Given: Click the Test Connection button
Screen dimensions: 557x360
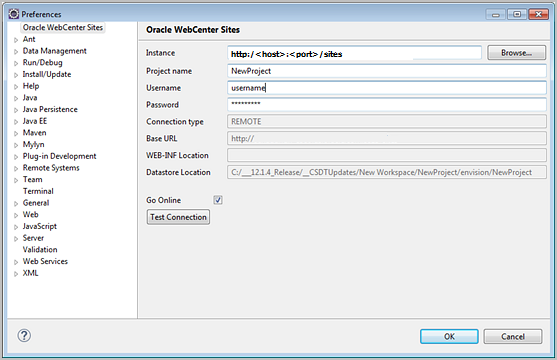Looking at the screenshot, I should (178, 217).
